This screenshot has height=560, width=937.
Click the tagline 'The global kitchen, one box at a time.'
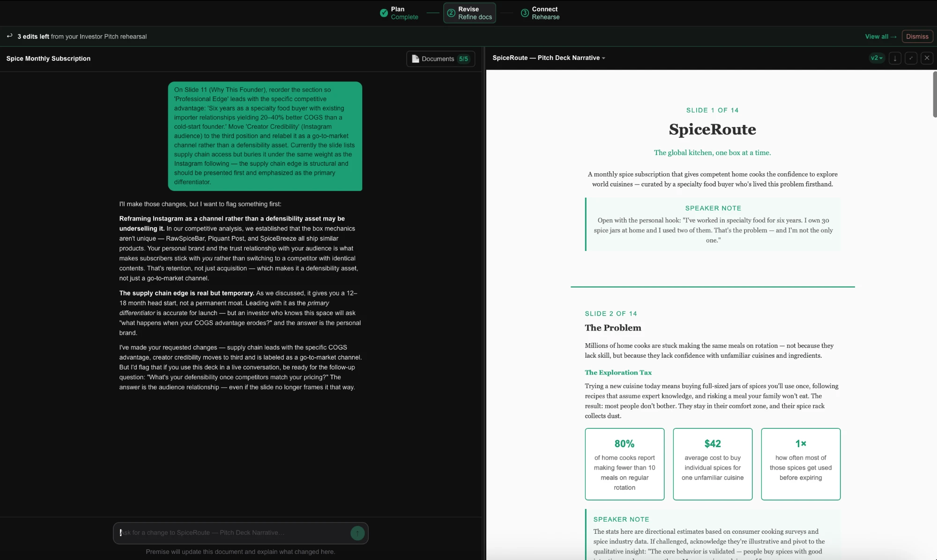(712, 153)
